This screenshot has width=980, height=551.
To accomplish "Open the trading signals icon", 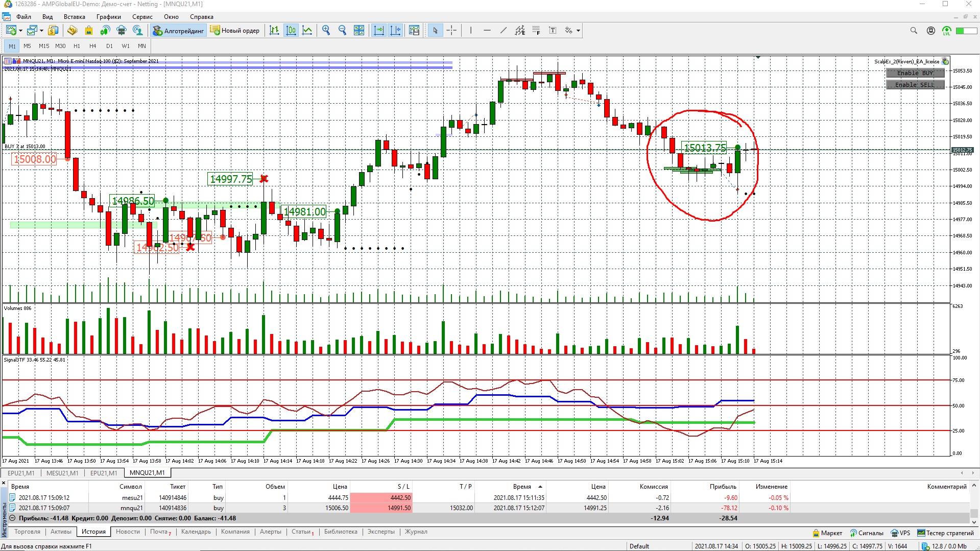I will tap(105, 31).
